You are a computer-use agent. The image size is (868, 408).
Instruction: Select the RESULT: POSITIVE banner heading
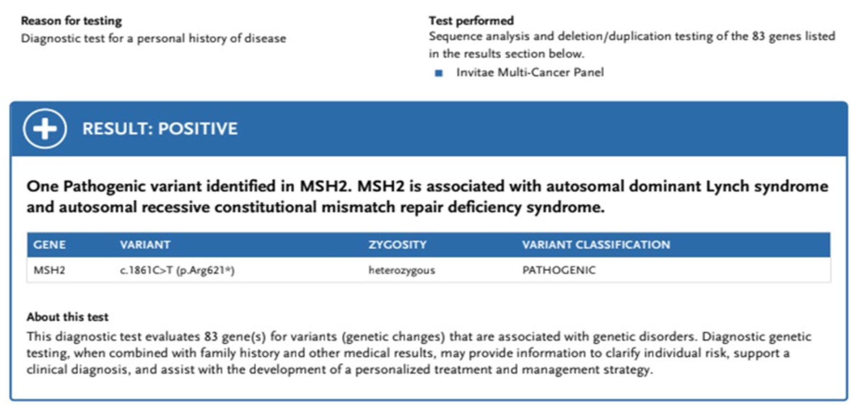pos(160,129)
